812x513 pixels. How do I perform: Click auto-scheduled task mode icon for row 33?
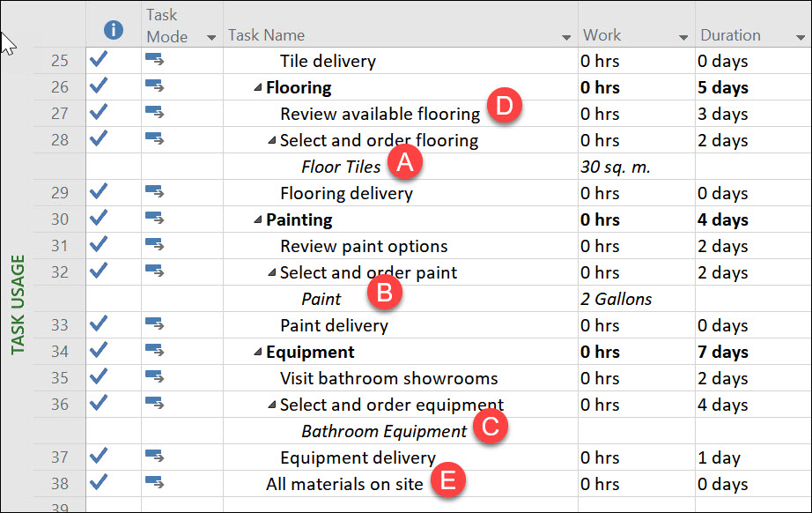[154, 323]
